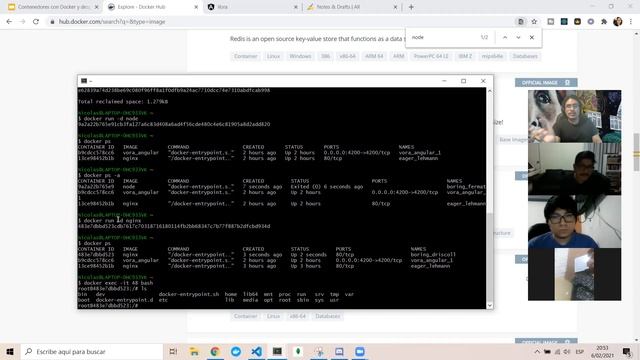640x360 pixels.
Task: Click the top participant video thumbnail
Action: pyautogui.click(x=574, y=116)
